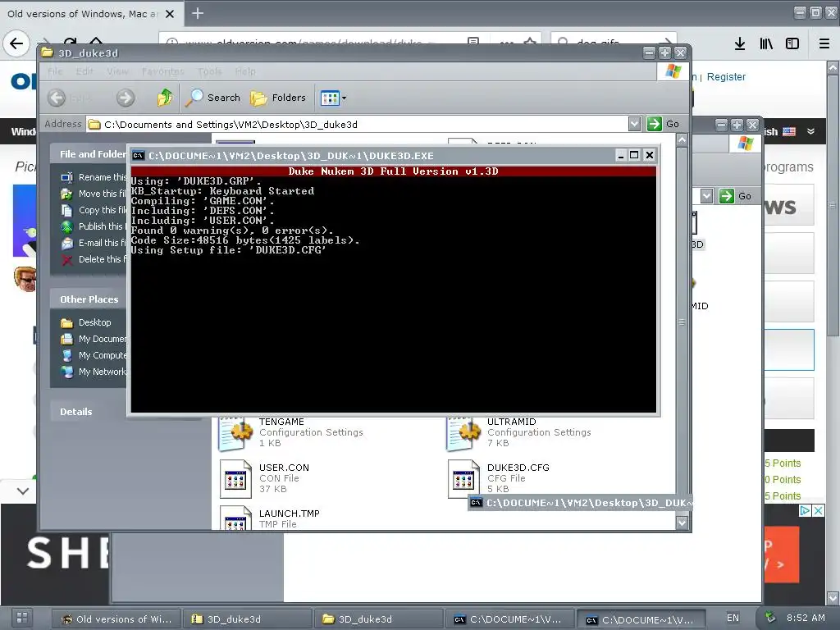Expand the language chevron on website

pos(810,131)
